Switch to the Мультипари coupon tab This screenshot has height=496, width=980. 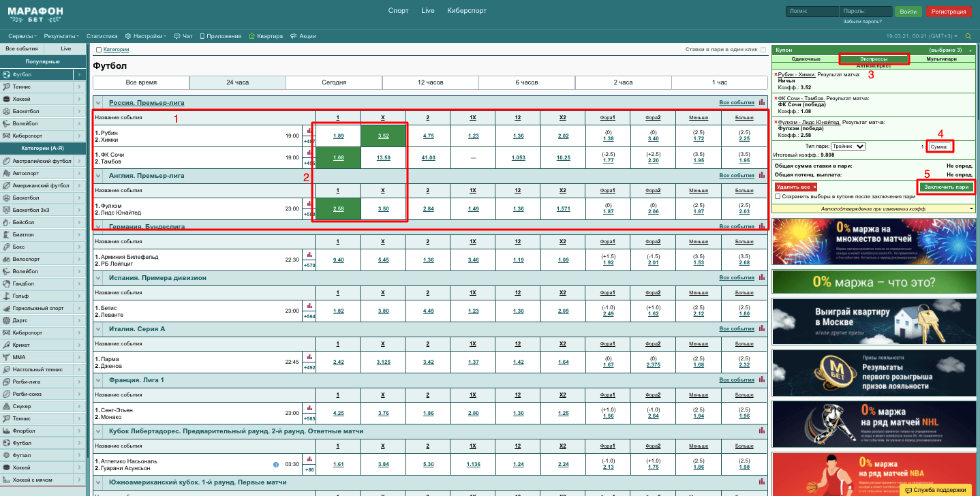942,59
